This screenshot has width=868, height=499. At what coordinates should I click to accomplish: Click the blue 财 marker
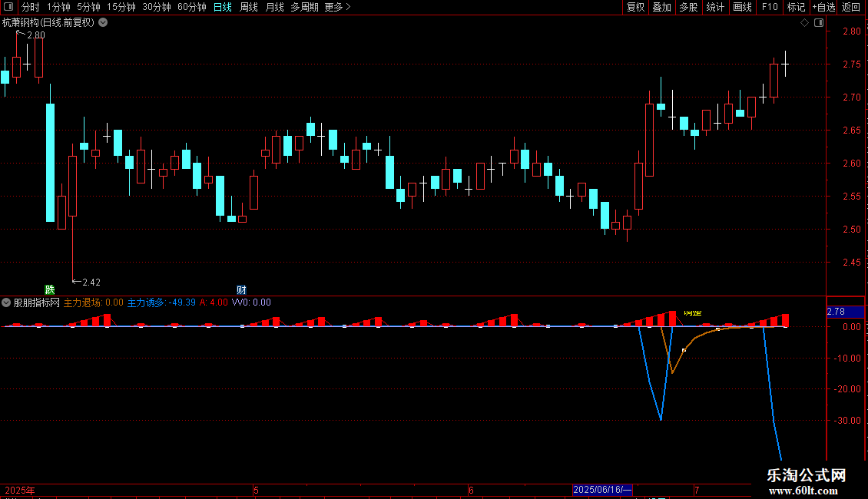(241, 290)
